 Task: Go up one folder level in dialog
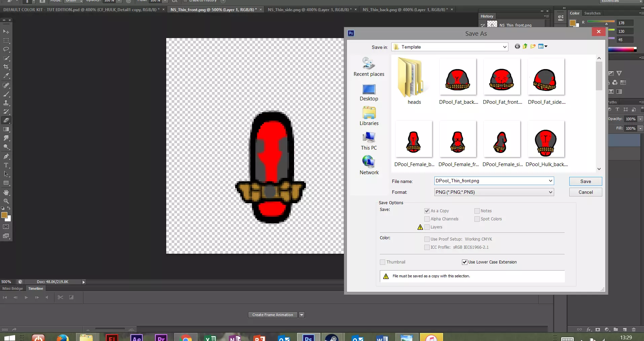tap(525, 46)
